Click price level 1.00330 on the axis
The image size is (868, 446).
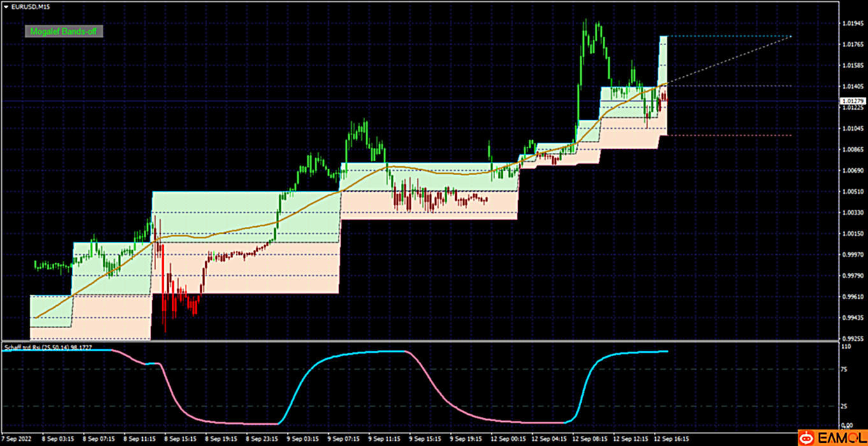click(852, 212)
